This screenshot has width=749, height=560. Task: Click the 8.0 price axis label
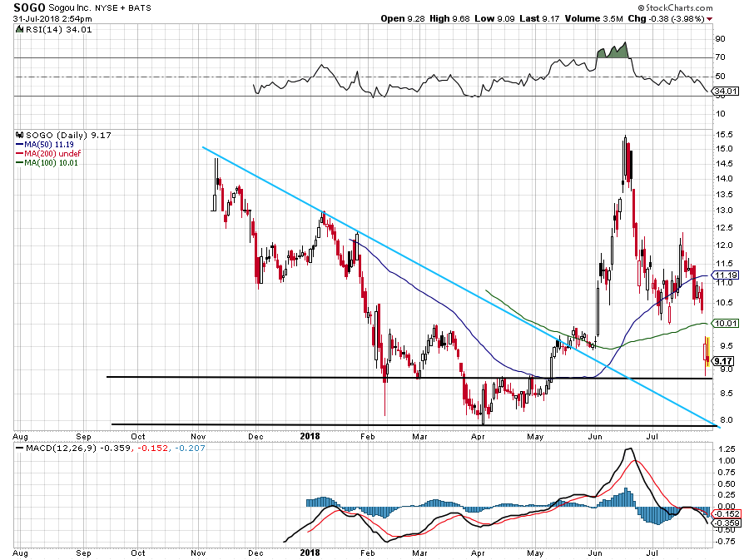tap(724, 419)
